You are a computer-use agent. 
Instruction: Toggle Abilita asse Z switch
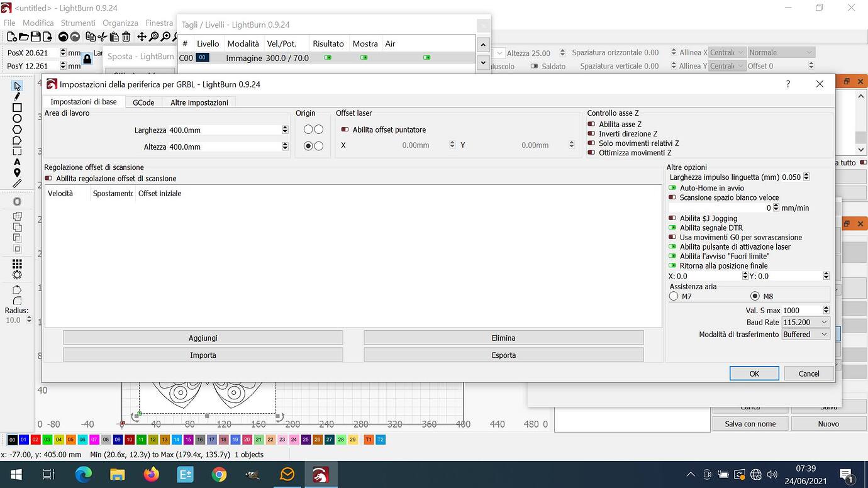click(x=591, y=125)
